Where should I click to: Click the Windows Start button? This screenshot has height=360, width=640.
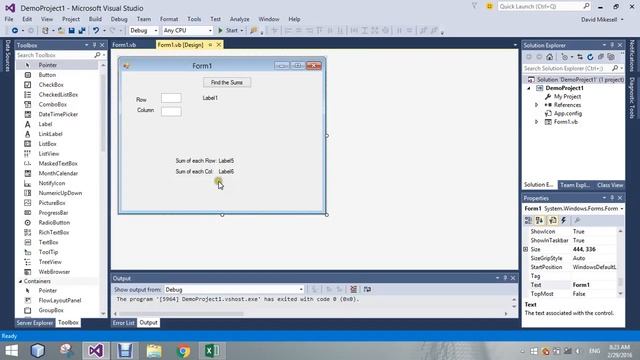11,351
